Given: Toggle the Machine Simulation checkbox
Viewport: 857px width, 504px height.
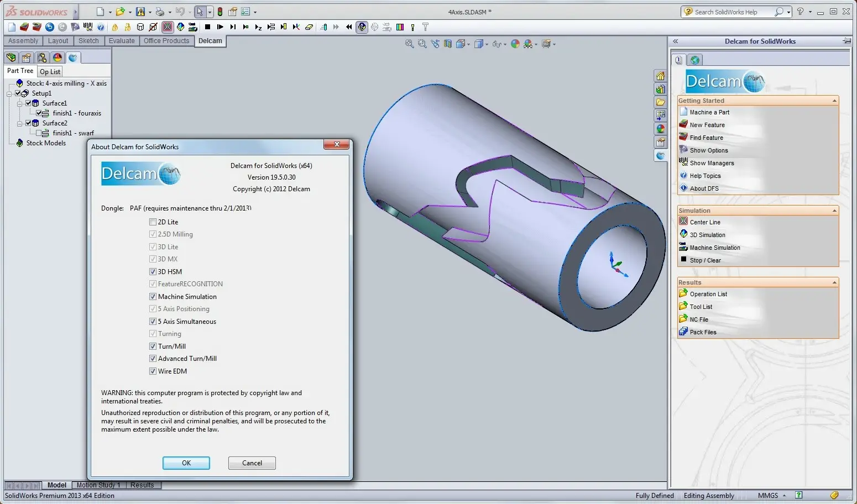Looking at the screenshot, I should [x=153, y=297].
